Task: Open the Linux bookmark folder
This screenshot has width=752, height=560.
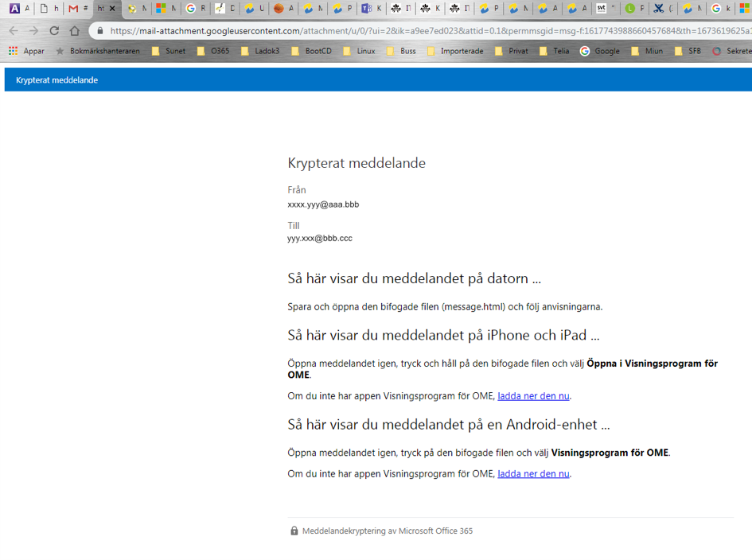Action: coord(359,51)
